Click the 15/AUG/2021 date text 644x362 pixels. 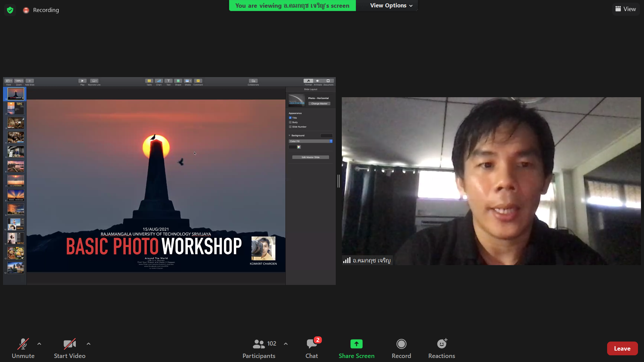156,229
